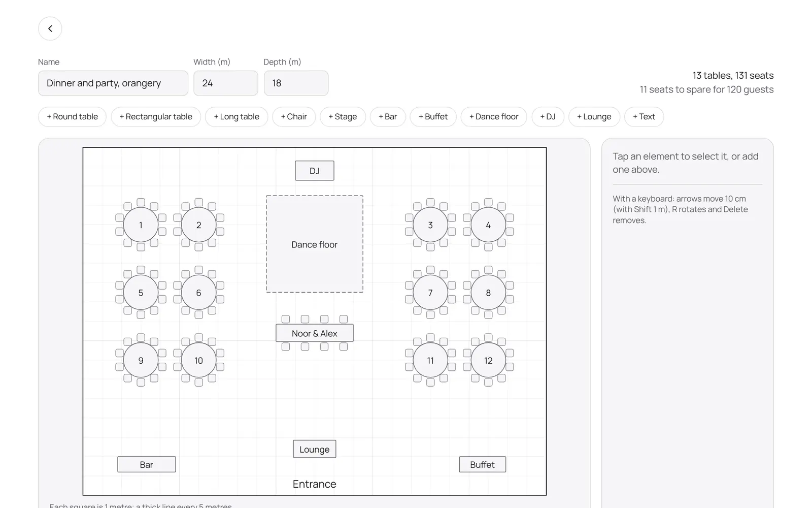The height and width of the screenshot is (508, 812).
Task: Select the Entrance text label
Action: [315, 484]
